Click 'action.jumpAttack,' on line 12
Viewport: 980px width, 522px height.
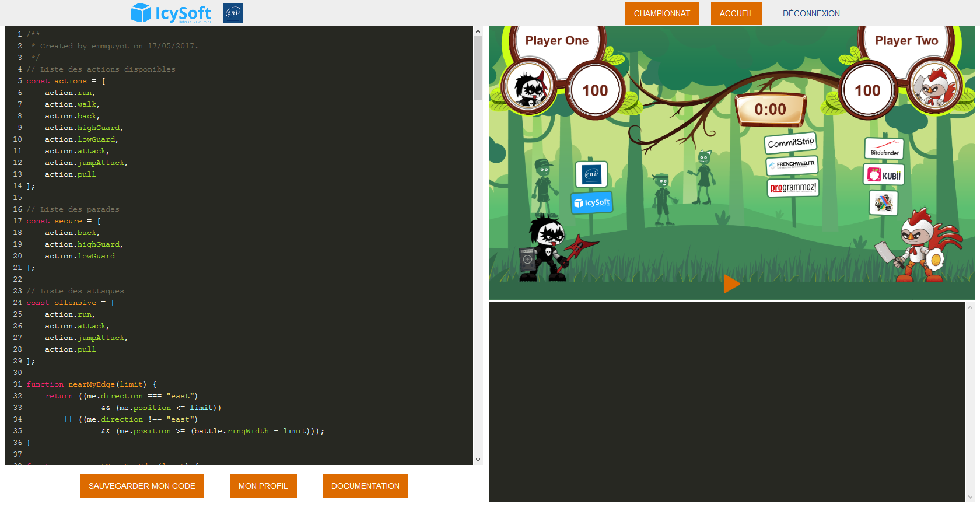pos(86,163)
